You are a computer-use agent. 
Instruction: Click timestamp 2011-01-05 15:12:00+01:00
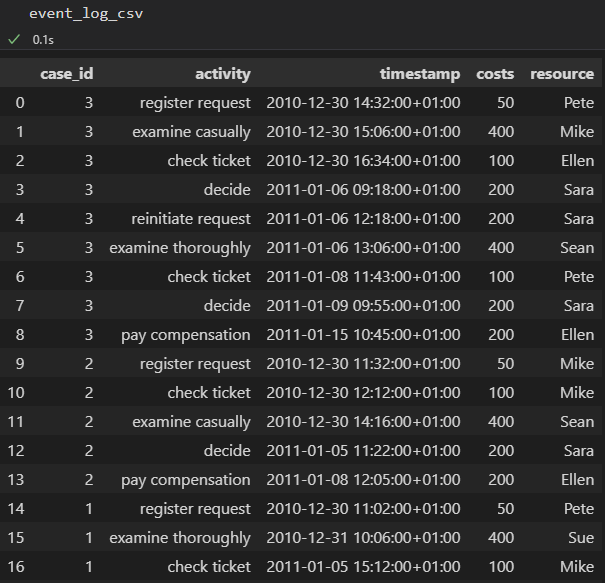coord(363,567)
